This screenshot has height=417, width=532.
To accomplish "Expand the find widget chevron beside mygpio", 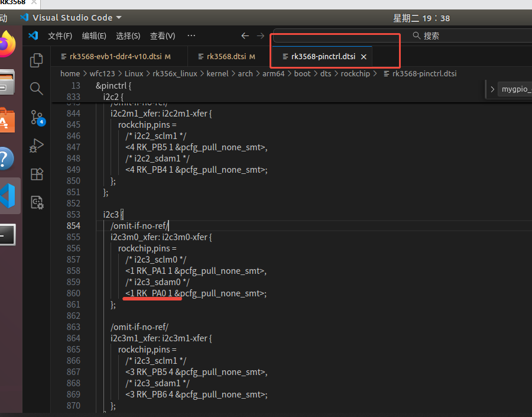I will coord(492,89).
